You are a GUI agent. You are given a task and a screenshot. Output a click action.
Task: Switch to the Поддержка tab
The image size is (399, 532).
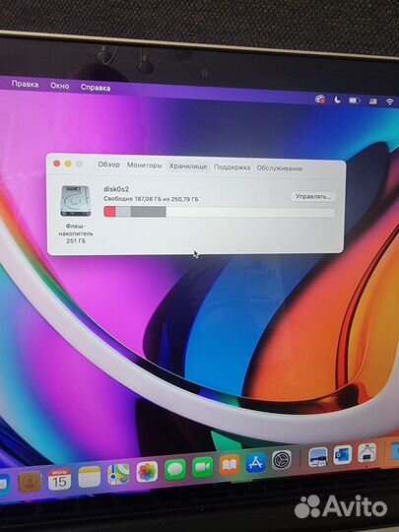(233, 167)
